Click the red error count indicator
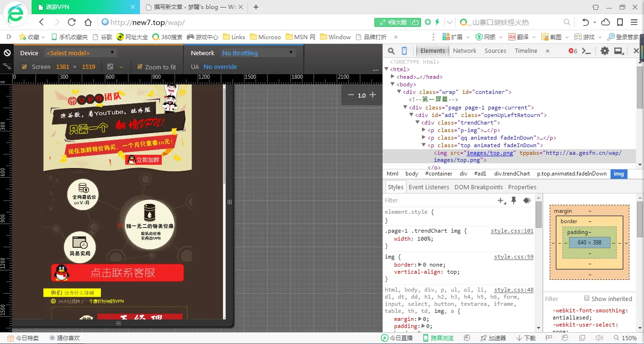This screenshot has height=344, width=644. (573, 51)
